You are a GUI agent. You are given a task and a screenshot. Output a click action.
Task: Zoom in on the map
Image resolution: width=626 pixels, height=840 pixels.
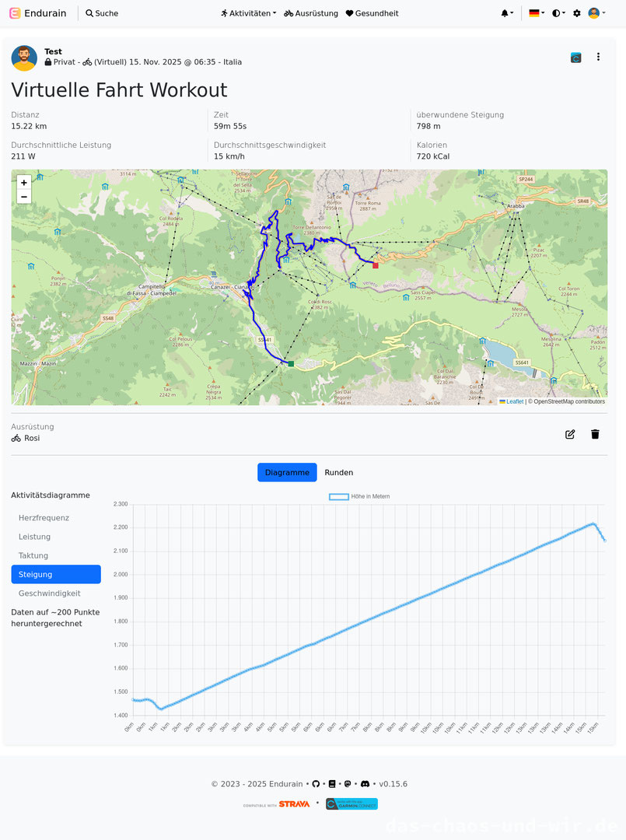click(24, 183)
